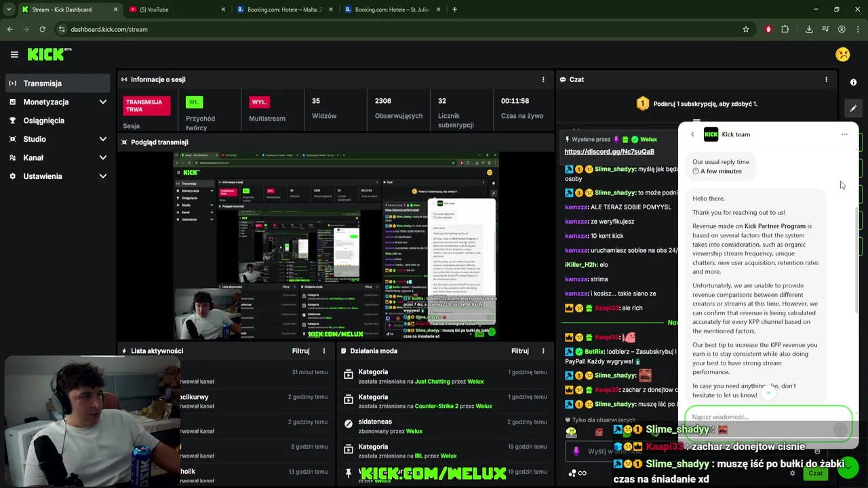This screenshot has height=488, width=868.
Task: Open more options in Kick team chat
Action: click(x=844, y=134)
